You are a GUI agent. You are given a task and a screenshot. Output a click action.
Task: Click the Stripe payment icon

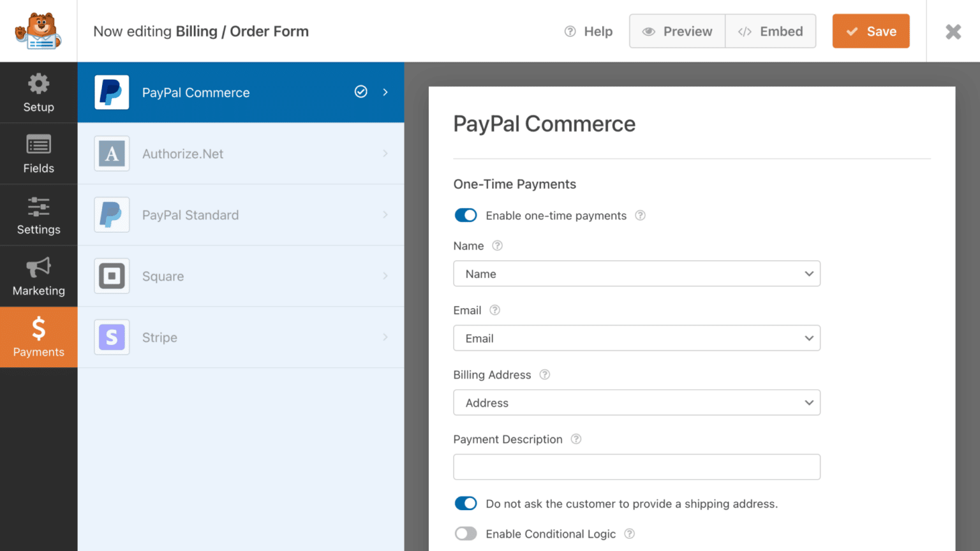[x=112, y=337]
